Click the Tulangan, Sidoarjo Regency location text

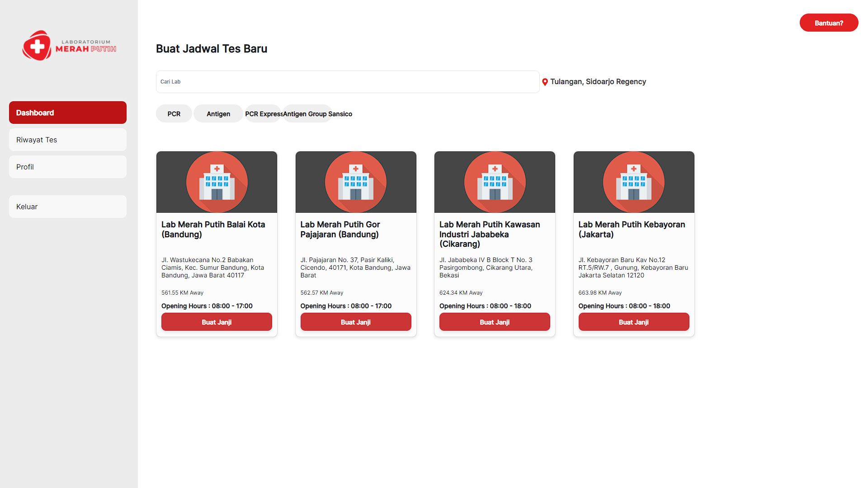click(x=598, y=82)
